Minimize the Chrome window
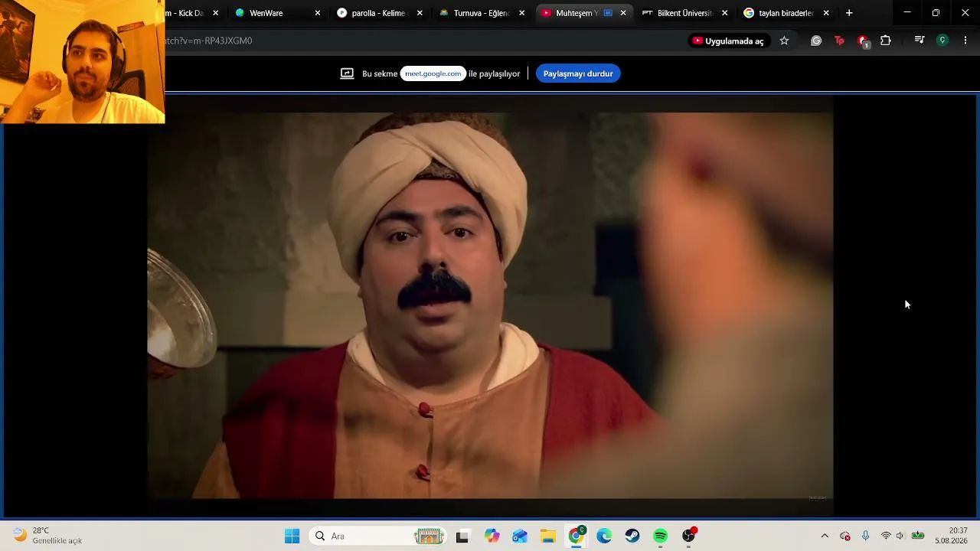980x551 pixels. click(x=907, y=13)
